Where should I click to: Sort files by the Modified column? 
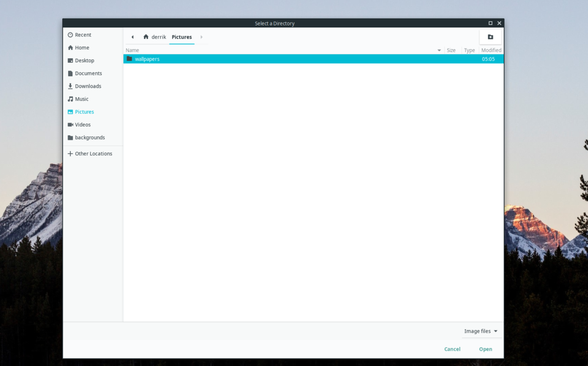point(491,50)
